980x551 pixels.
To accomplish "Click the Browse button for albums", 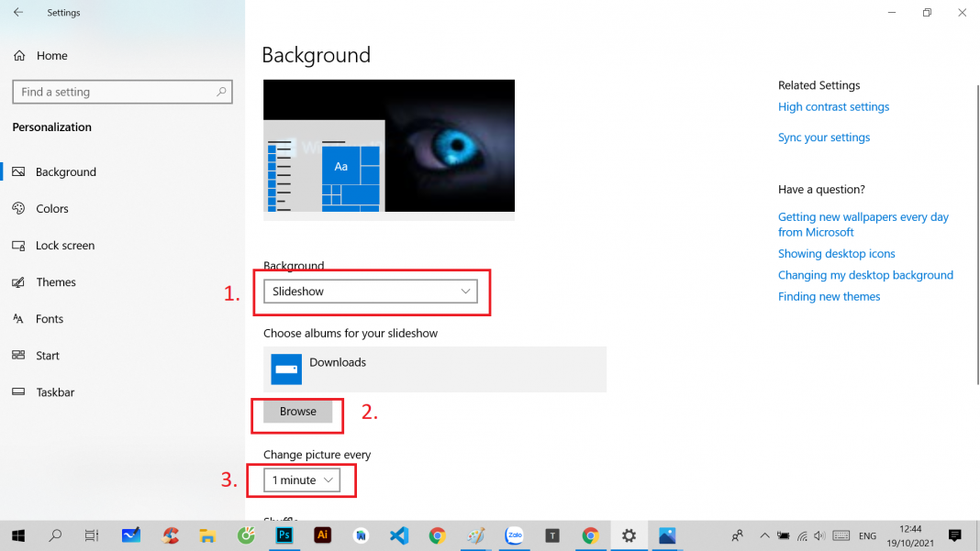I will pos(297,412).
